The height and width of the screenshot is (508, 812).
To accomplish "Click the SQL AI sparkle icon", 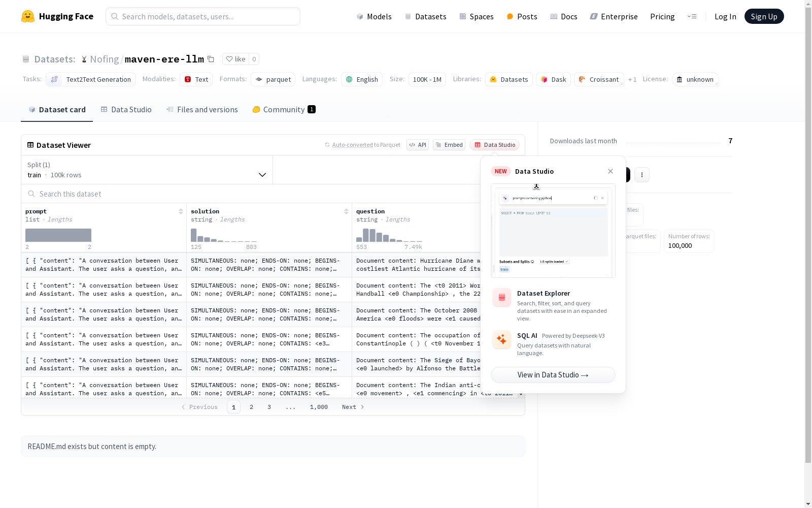I will [x=502, y=339].
